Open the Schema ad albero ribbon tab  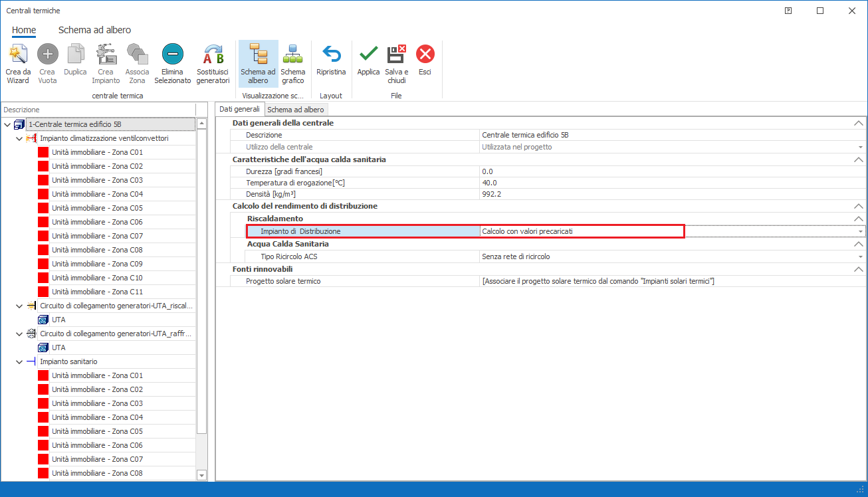[94, 30]
